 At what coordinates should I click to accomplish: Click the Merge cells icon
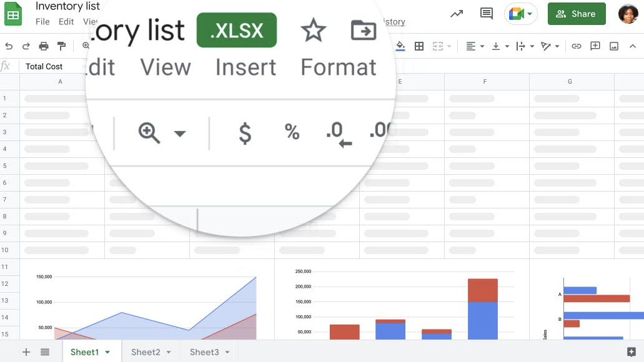[x=438, y=46]
